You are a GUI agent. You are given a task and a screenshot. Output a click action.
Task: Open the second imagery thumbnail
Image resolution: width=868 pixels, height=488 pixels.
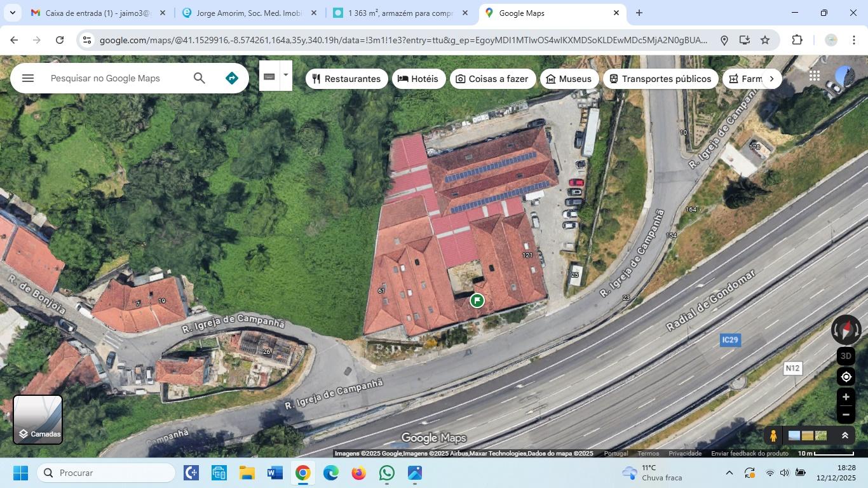pyautogui.click(x=808, y=436)
